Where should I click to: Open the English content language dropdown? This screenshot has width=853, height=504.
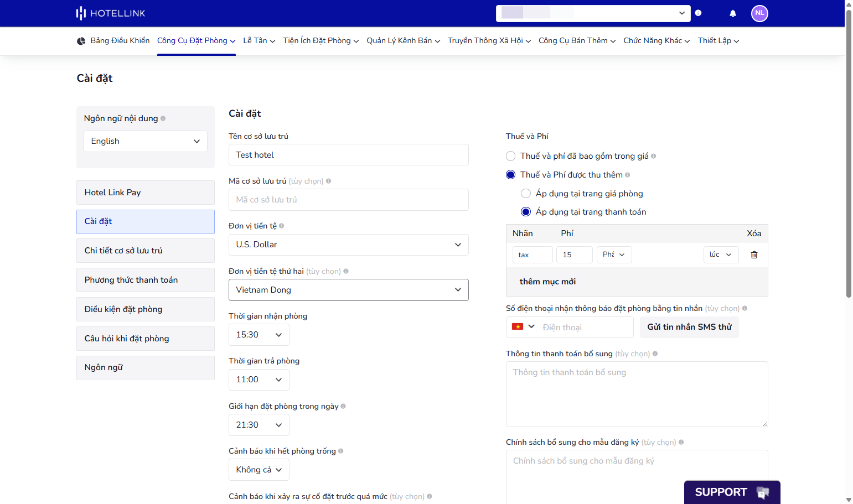[x=146, y=141]
